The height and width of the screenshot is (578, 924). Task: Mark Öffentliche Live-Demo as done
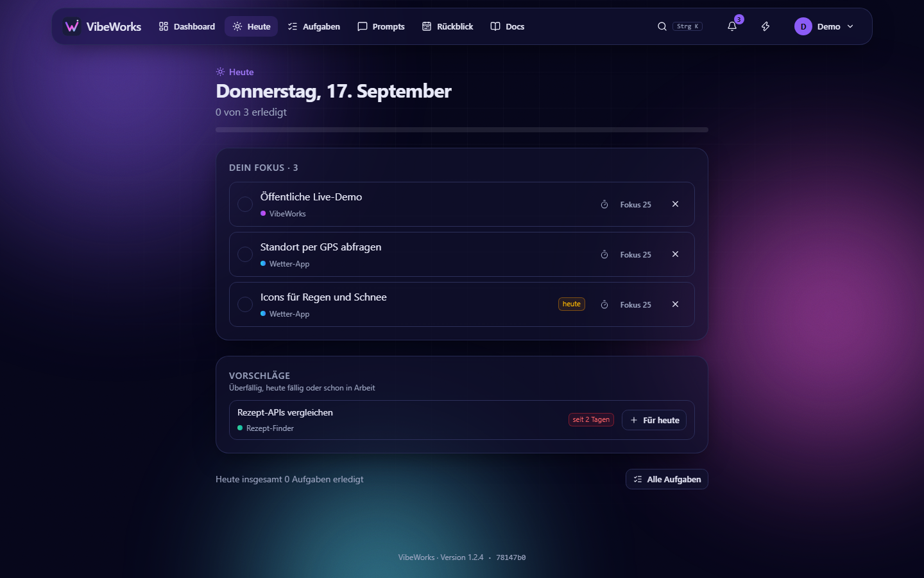(x=245, y=204)
